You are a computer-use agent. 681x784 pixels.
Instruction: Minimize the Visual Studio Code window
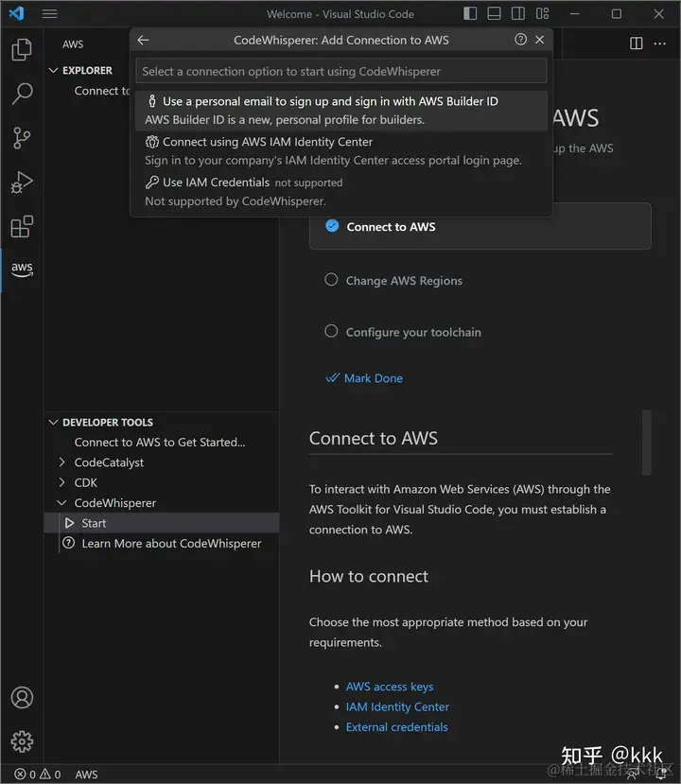click(x=575, y=14)
